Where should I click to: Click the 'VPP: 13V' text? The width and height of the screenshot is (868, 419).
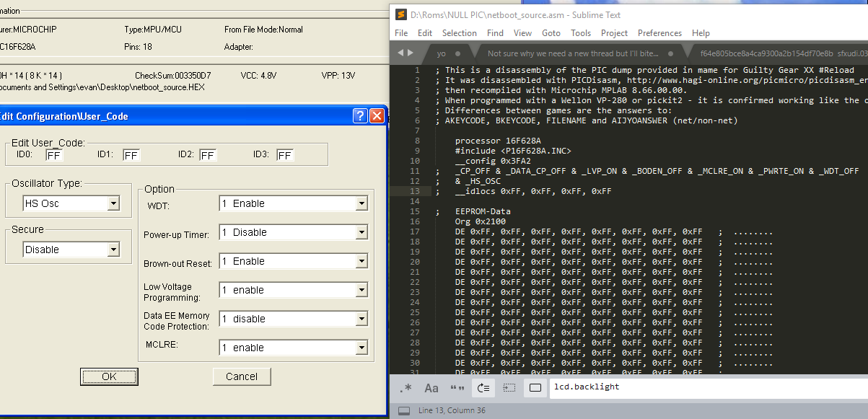click(x=338, y=75)
